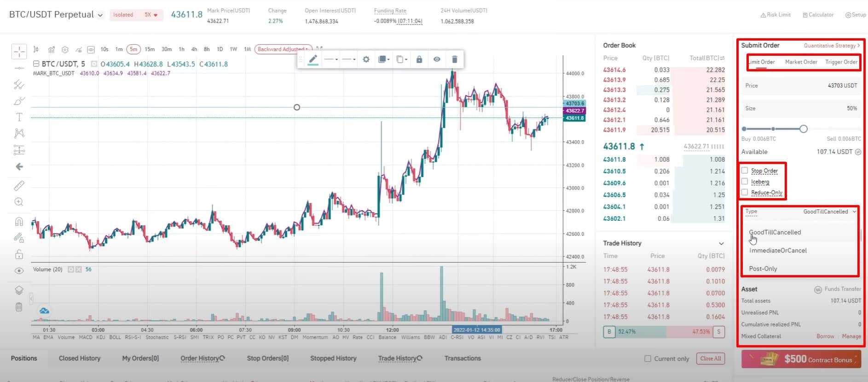Pick the ruler measure tool
This screenshot has height=382, width=868.
(x=19, y=186)
